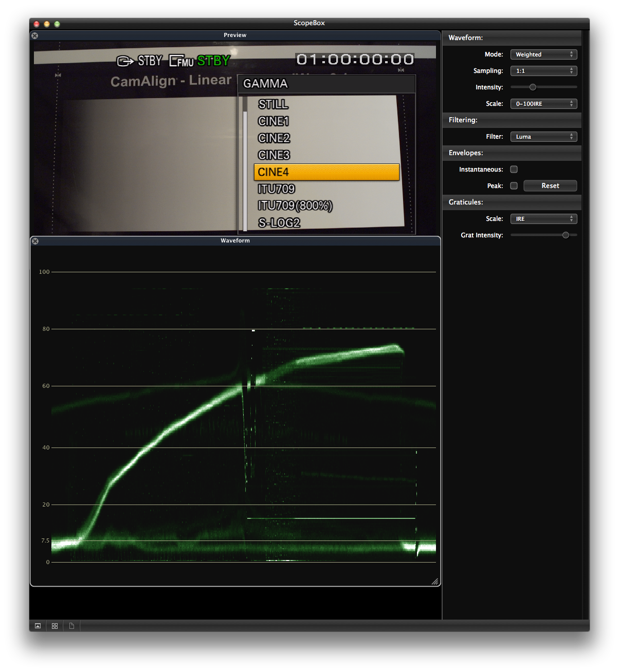Viewport: 619px width, 672px height.
Task: Click the Grat Intensity slider knob
Action: coord(566,235)
